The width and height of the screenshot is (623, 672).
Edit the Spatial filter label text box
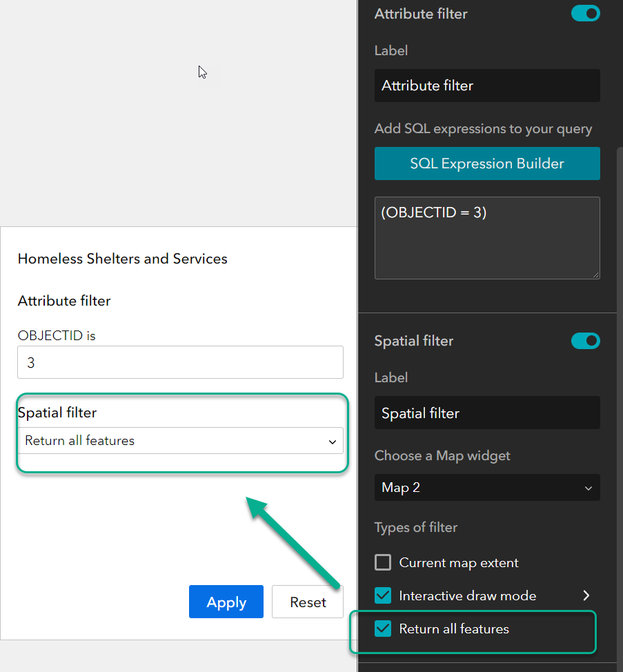coord(486,413)
